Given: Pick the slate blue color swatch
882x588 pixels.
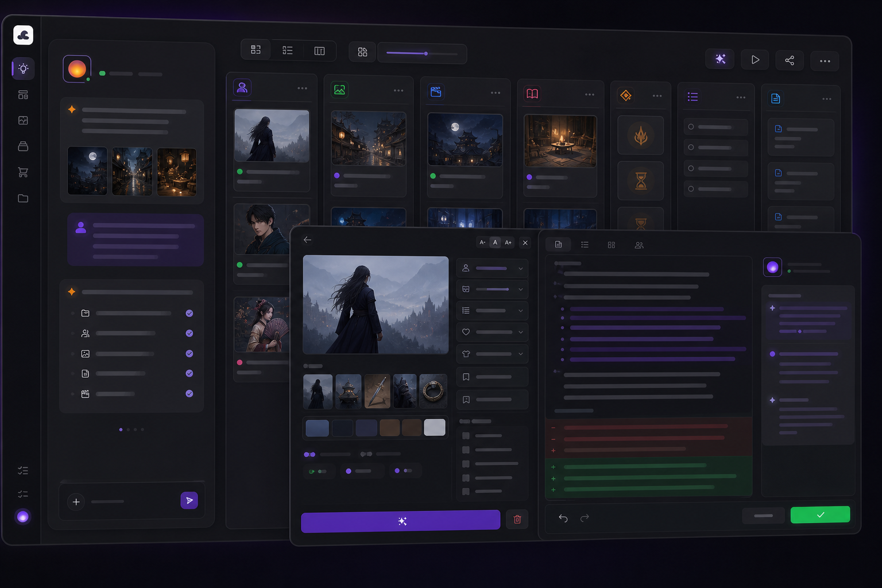Looking at the screenshot, I should click(x=317, y=428).
